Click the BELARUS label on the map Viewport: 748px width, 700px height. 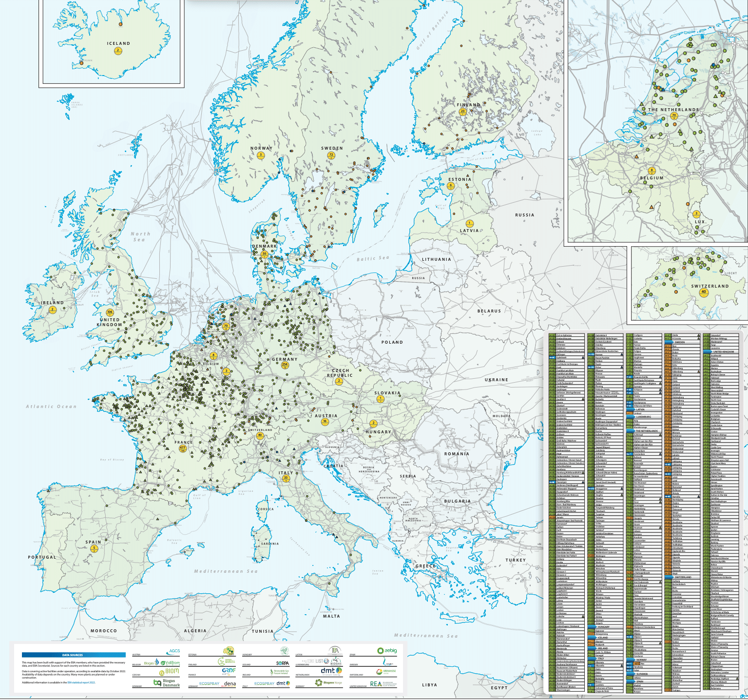pyautogui.click(x=489, y=311)
